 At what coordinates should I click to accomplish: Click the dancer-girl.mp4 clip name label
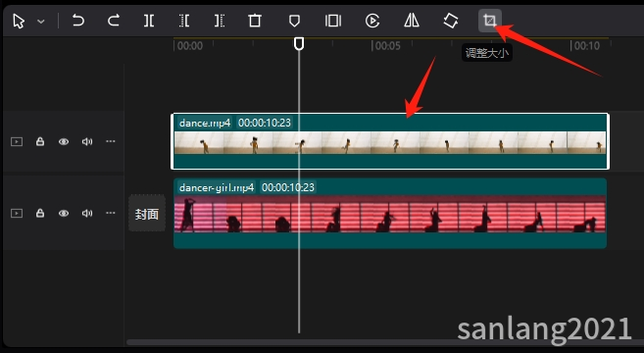tap(217, 187)
